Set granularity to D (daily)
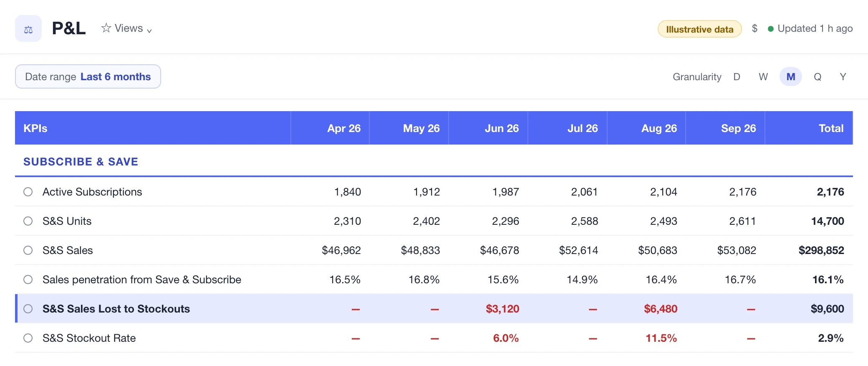The height and width of the screenshot is (366, 868). (x=737, y=77)
